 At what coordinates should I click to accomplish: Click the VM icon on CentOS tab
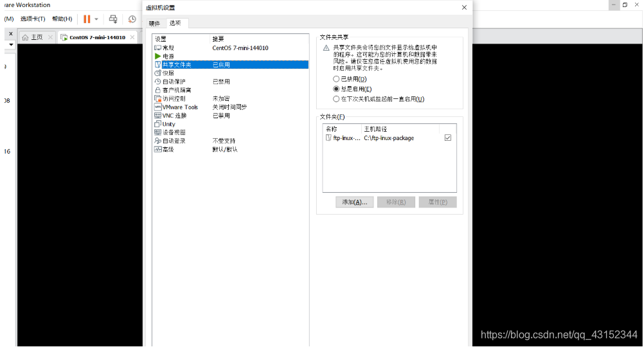coord(64,37)
